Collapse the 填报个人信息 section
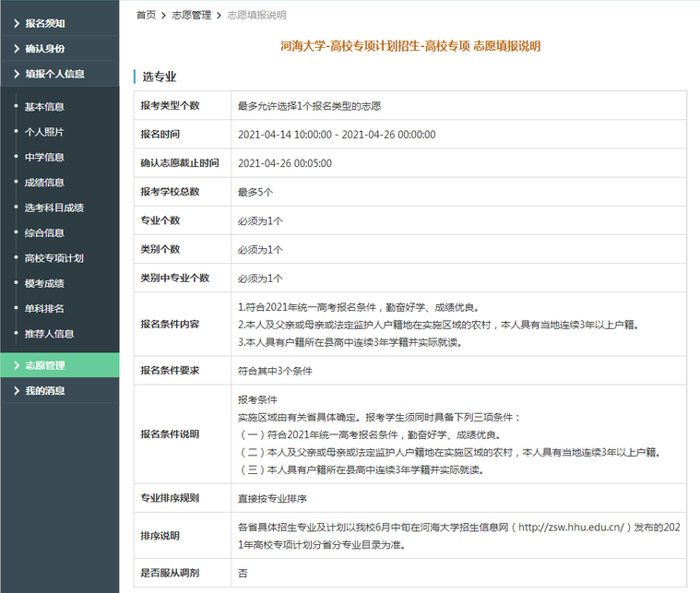700x593 pixels. [x=54, y=74]
